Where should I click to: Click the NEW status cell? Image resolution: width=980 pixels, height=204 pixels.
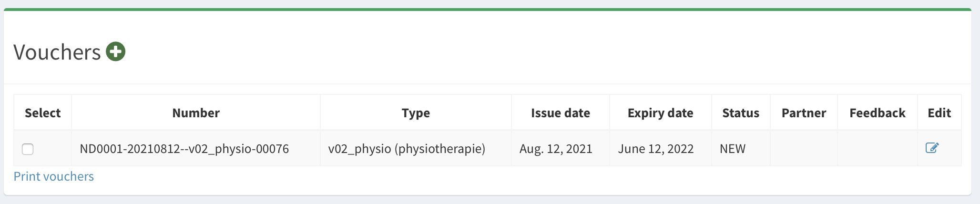tap(733, 149)
